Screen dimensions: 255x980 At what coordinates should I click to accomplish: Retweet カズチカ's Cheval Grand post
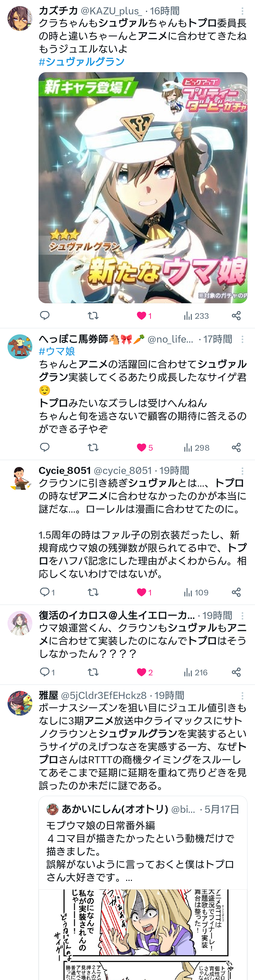point(93,315)
